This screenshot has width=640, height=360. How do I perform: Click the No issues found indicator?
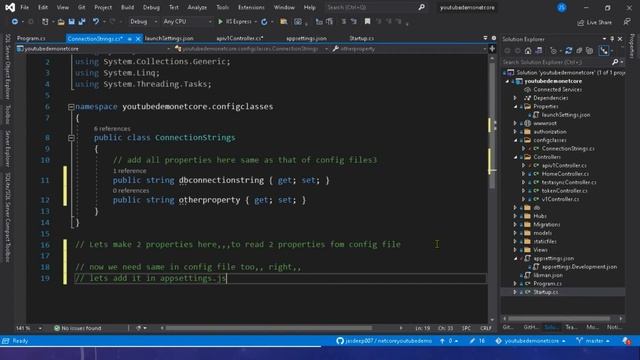[78, 328]
